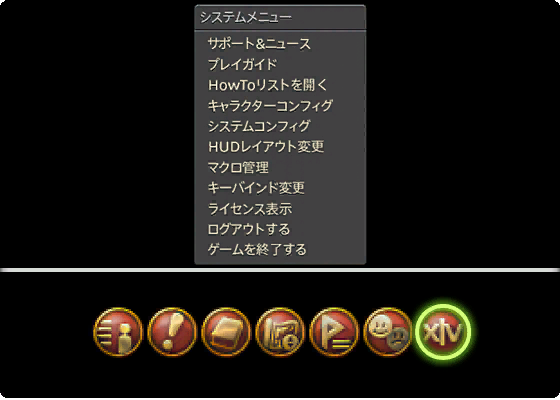This screenshot has width=560, height=400.
Task: Click the システムメニュー title bar
Action: pyautogui.click(x=280, y=17)
